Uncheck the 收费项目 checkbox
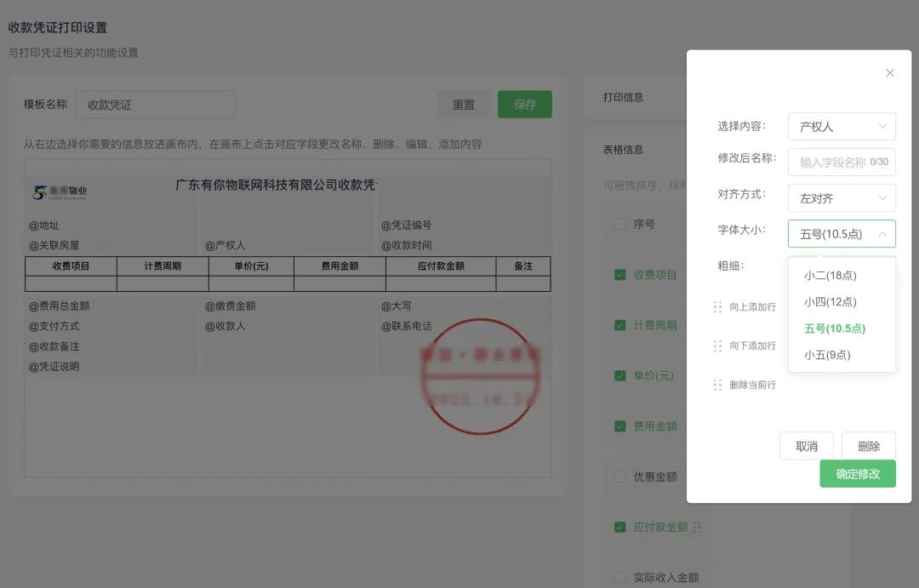The image size is (919, 588). click(620, 275)
